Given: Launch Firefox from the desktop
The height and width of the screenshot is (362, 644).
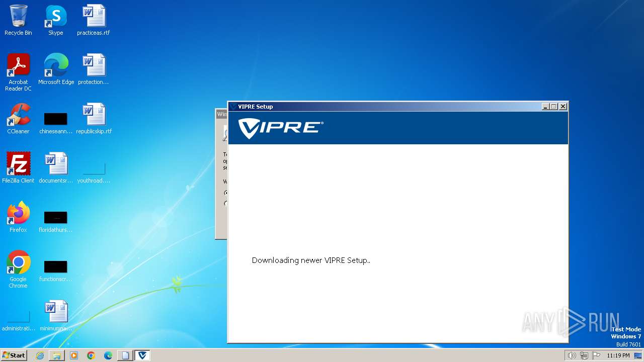Looking at the screenshot, I should click(x=18, y=217).
